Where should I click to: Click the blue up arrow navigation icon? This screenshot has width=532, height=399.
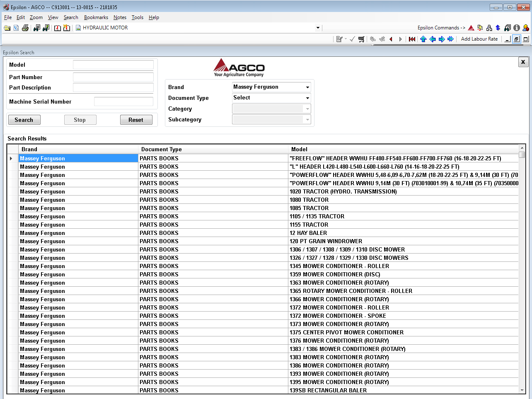click(x=423, y=39)
